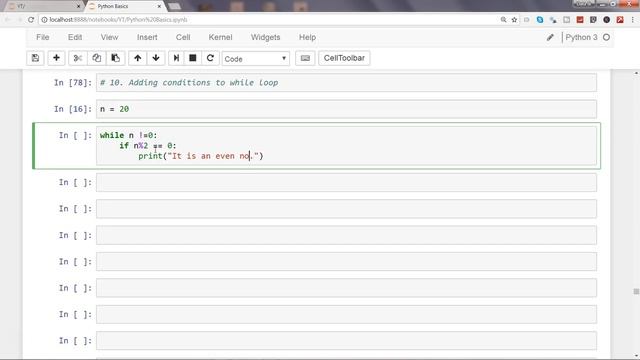Paste cells below icon
640x360 pixels.
[x=116, y=58]
